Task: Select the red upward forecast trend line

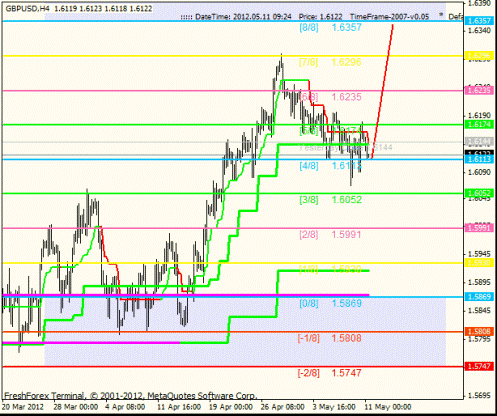Action: 383,92
